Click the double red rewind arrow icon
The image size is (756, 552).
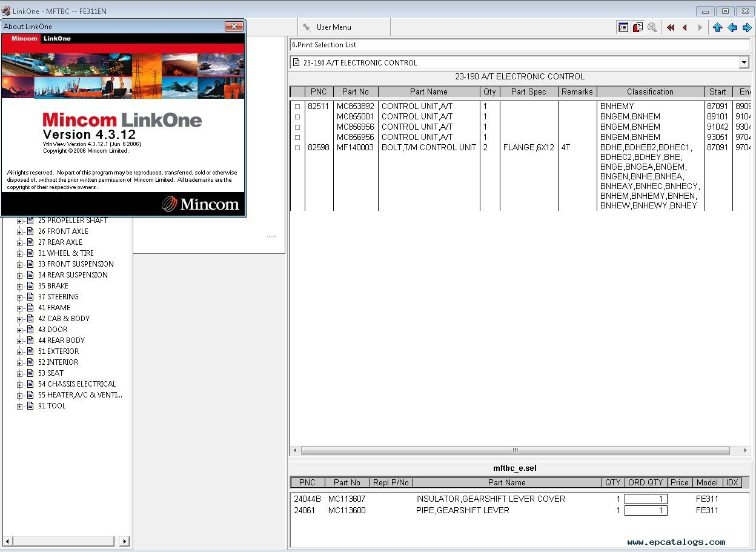pyautogui.click(x=671, y=27)
